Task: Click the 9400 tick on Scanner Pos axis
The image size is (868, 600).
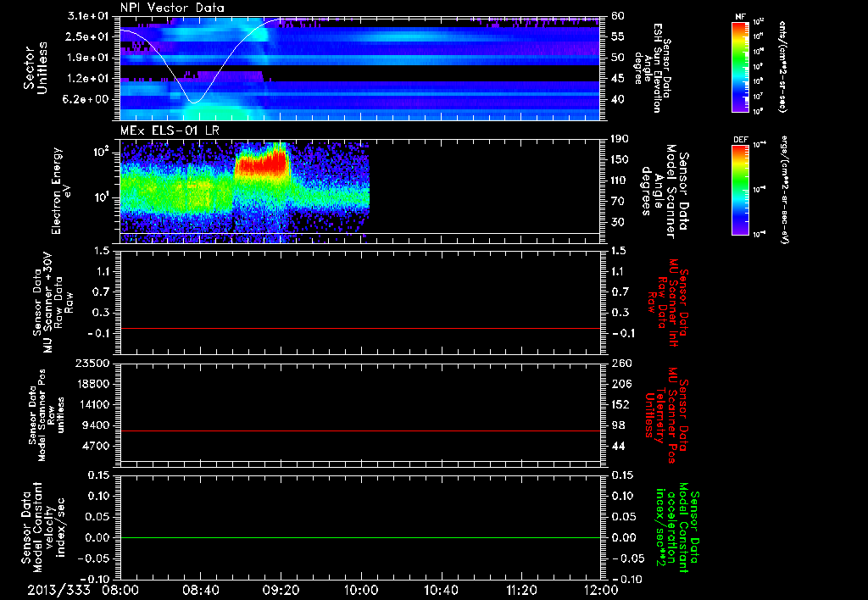Action: [x=97, y=425]
